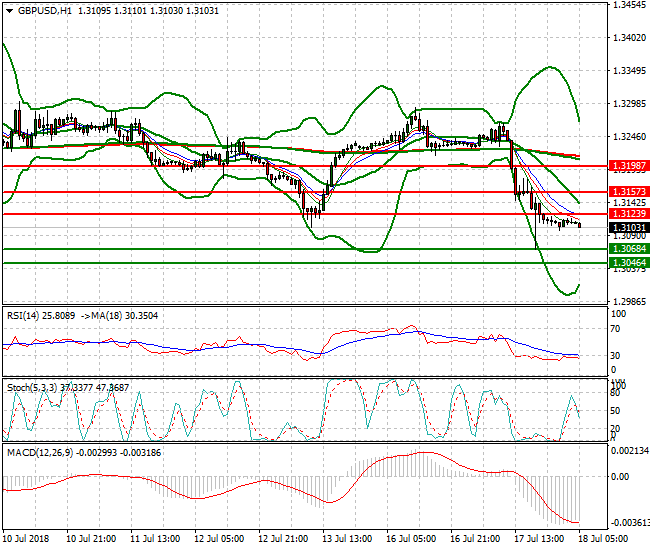Select the 1.30684 green support label
This screenshot has height=550, width=650.
coord(630,248)
